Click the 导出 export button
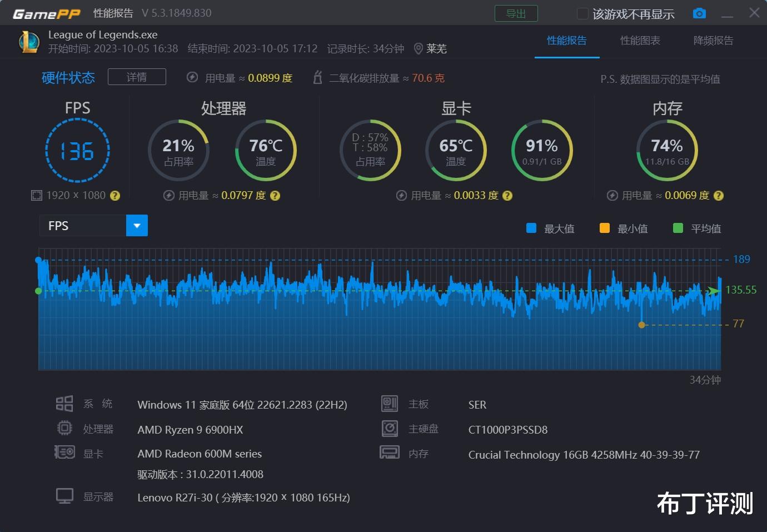This screenshot has width=767, height=532. point(516,13)
